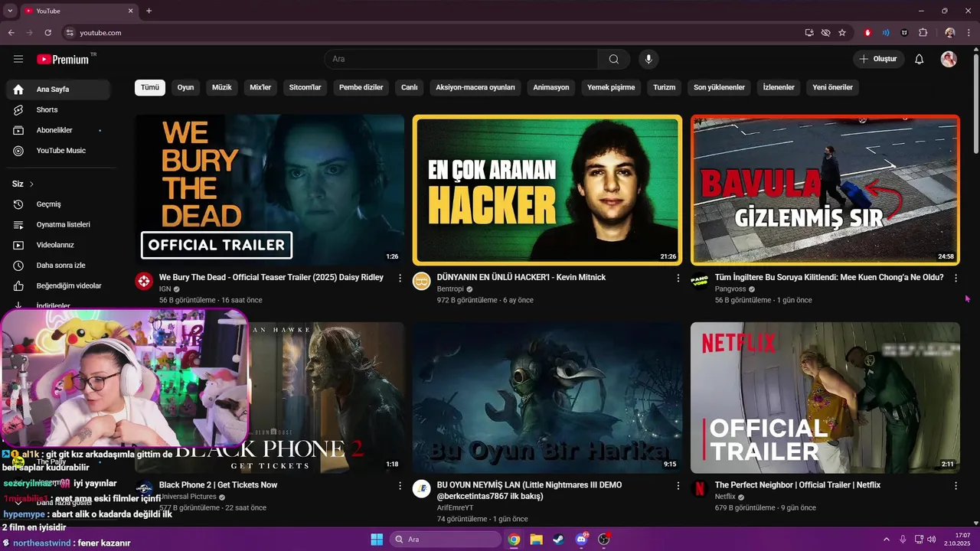Open Chrome extensions puzzle icon
The width and height of the screenshot is (980, 551).
pos(923,33)
